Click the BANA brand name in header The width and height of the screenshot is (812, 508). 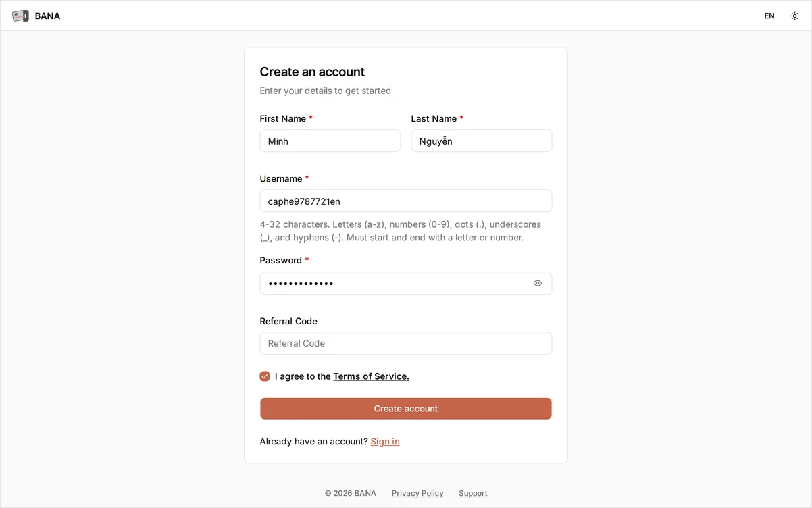pos(47,16)
